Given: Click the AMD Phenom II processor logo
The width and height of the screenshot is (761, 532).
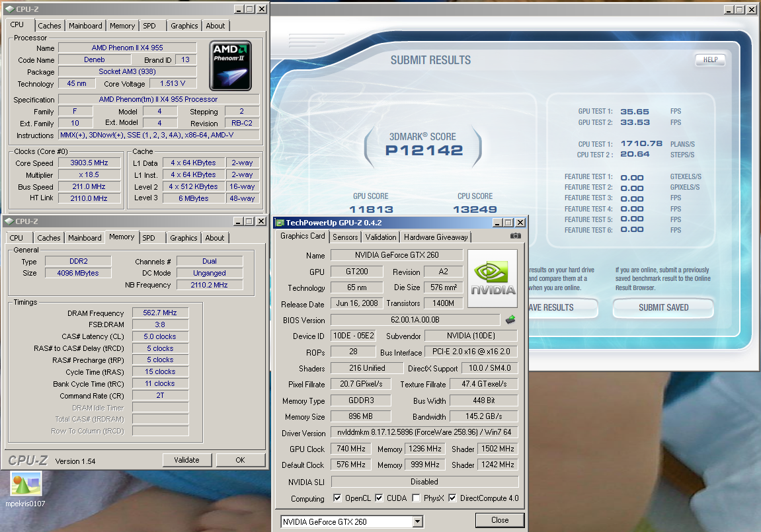Looking at the screenshot, I should tap(231, 66).
